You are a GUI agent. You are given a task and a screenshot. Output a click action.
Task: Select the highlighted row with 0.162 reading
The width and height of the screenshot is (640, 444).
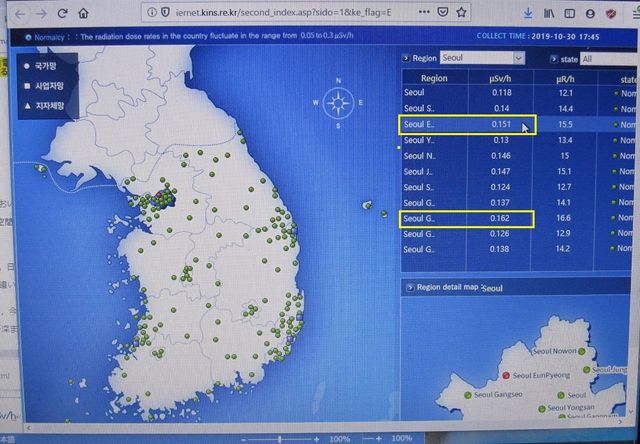(x=467, y=217)
